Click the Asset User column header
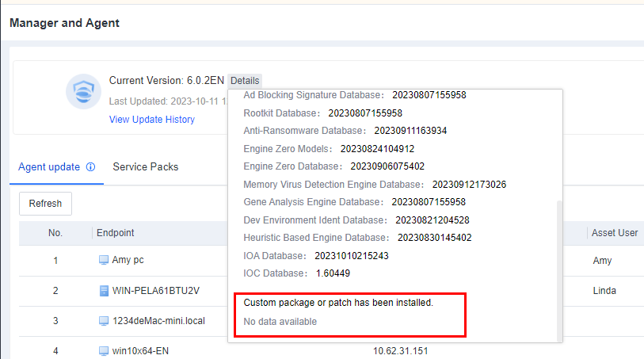 [x=615, y=233]
